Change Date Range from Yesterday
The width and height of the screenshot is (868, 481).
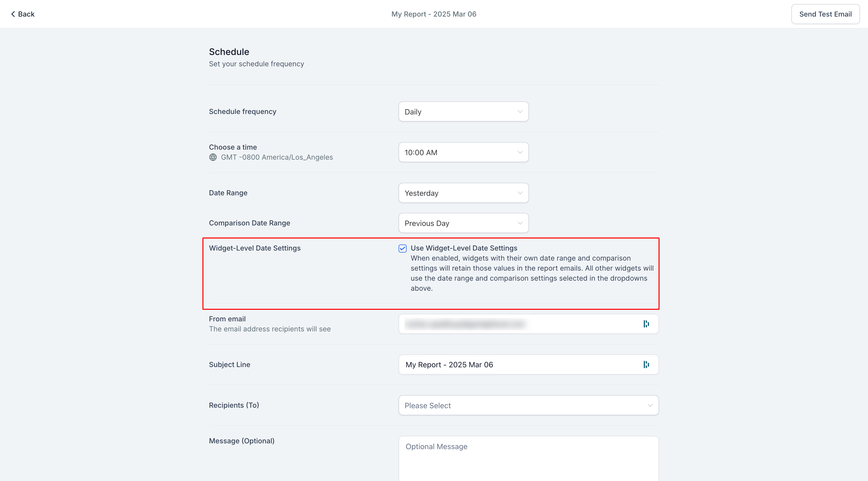[x=463, y=193]
